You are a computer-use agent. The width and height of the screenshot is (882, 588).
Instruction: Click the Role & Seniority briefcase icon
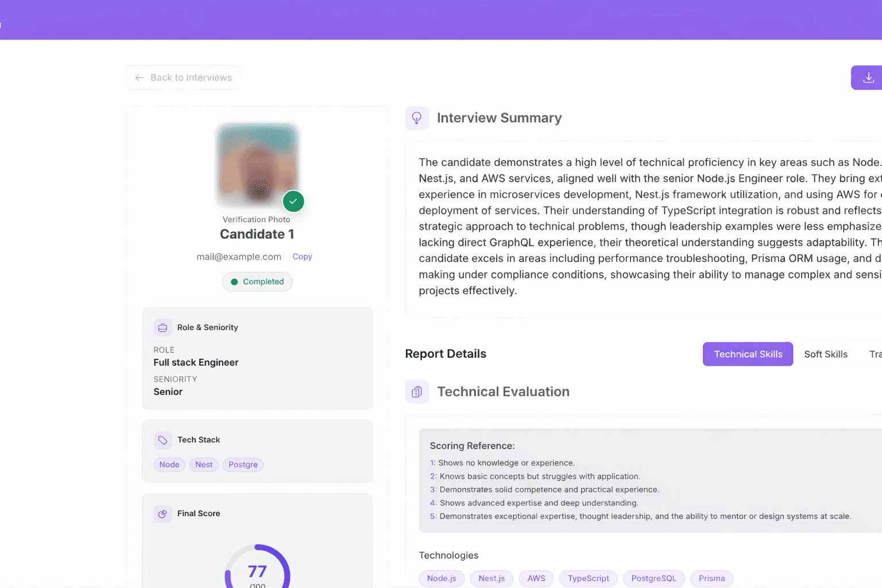click(163, 327)
